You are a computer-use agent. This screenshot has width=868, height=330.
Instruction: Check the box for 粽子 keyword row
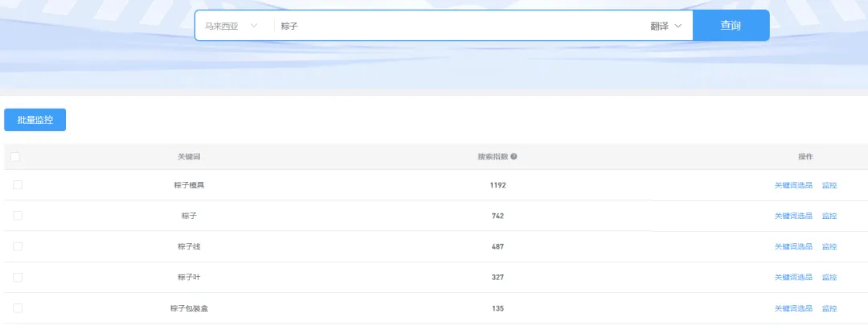coord(18,216)
